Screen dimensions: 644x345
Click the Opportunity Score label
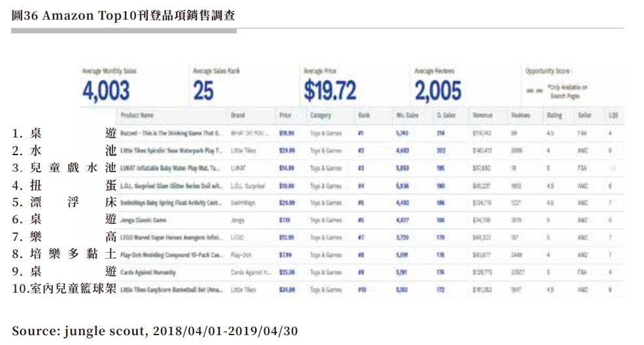547,71
